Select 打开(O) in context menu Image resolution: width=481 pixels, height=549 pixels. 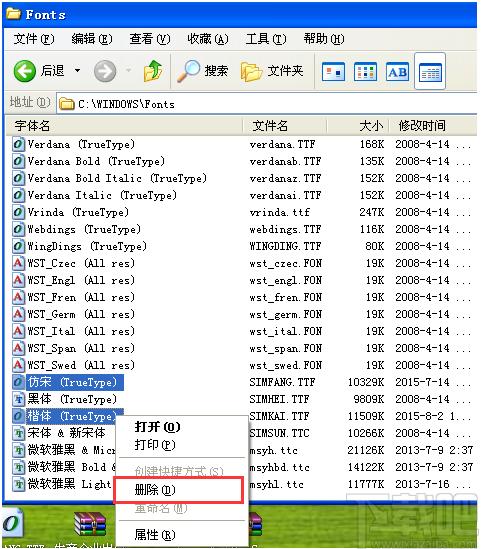(x=182, y=427)
